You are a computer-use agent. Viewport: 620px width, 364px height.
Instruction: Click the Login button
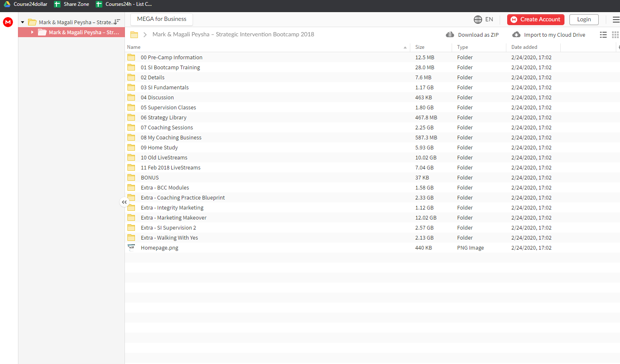click(x=584, y=20)
